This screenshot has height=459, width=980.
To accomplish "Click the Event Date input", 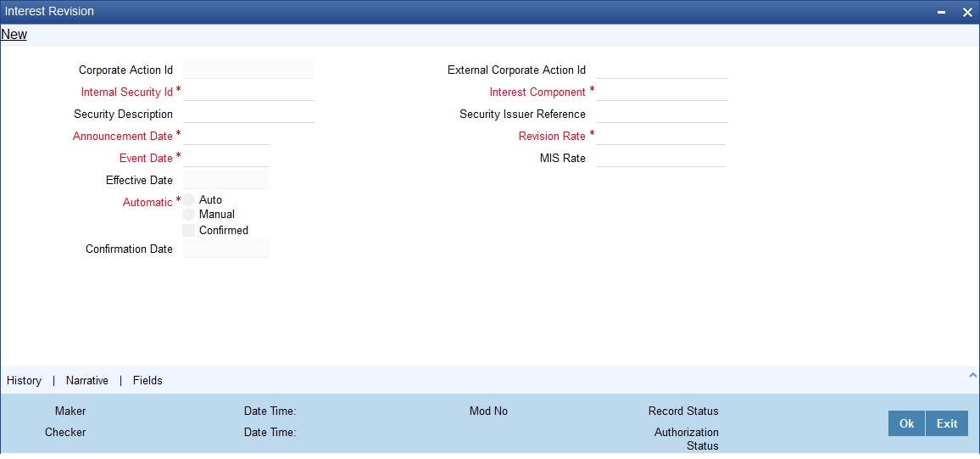I will tap(226, 158).
